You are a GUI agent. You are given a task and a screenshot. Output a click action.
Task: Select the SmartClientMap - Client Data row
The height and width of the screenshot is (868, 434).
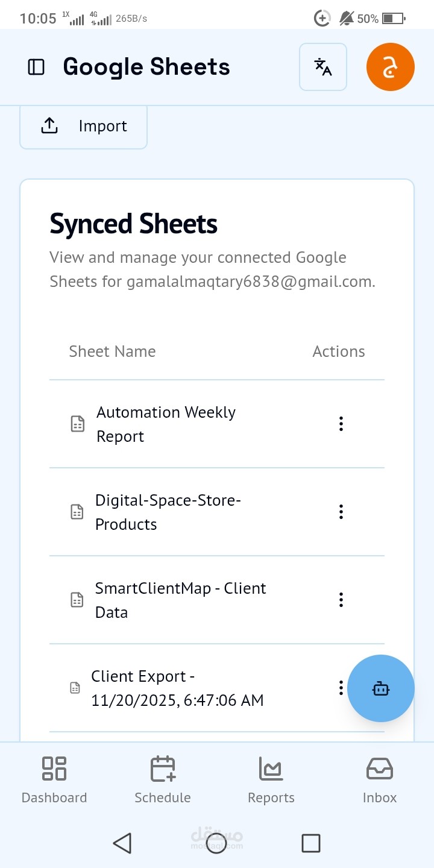(181, 600)
